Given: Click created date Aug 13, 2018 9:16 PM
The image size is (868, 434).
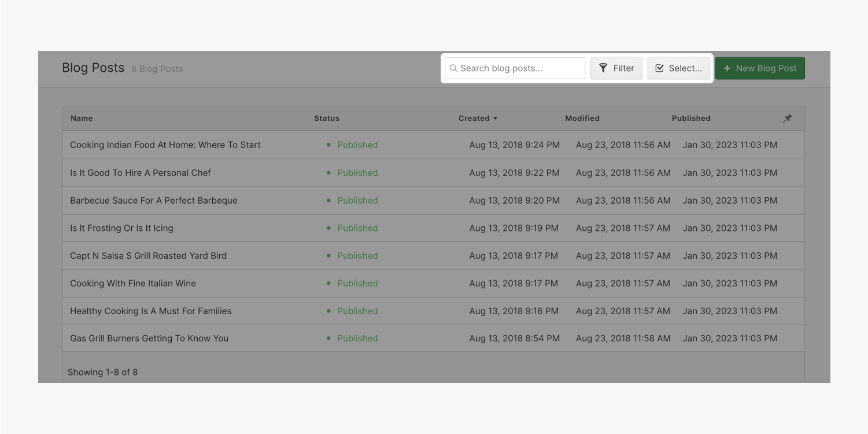Looking at the screenshot, I should coord(514,311).
